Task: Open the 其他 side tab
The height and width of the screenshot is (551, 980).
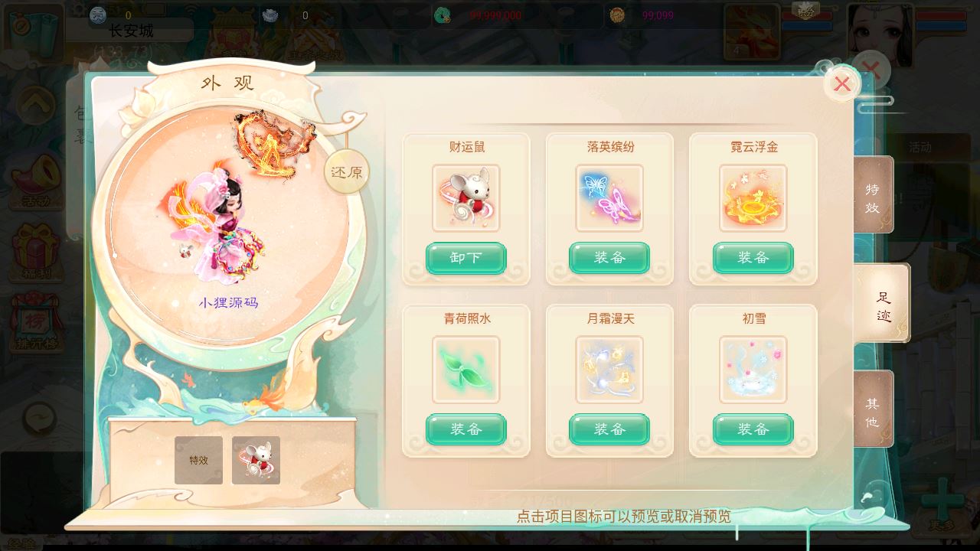Action: tap(874, 410)
